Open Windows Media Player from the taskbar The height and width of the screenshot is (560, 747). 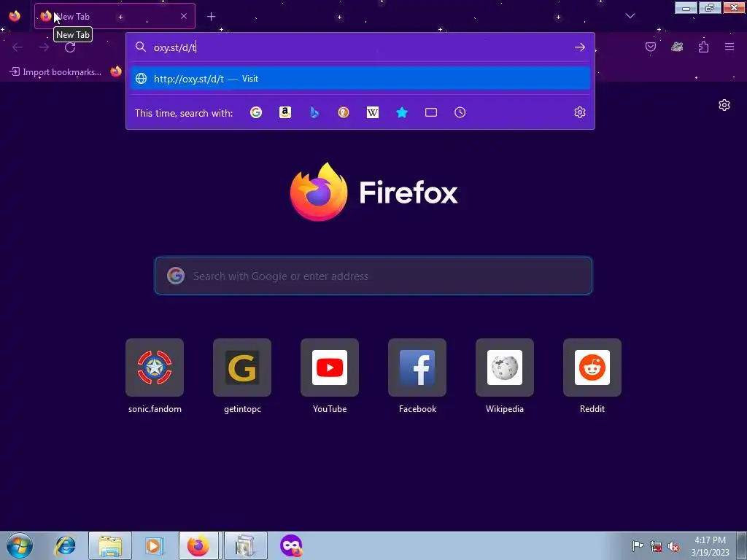click(x=155, y=545)
